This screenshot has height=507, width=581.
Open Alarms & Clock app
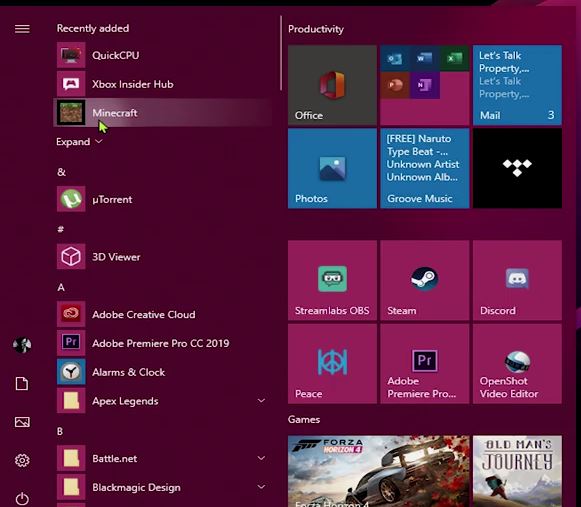pos(163,372)
